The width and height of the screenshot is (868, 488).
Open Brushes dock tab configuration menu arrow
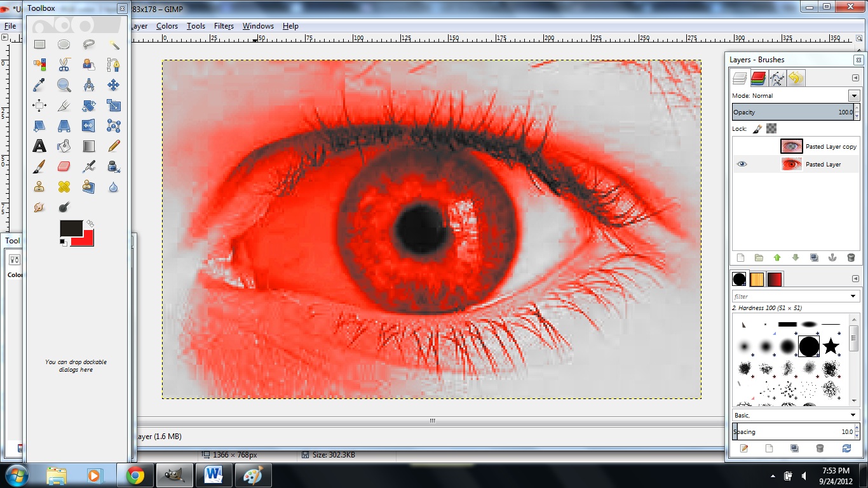point(855,279)
